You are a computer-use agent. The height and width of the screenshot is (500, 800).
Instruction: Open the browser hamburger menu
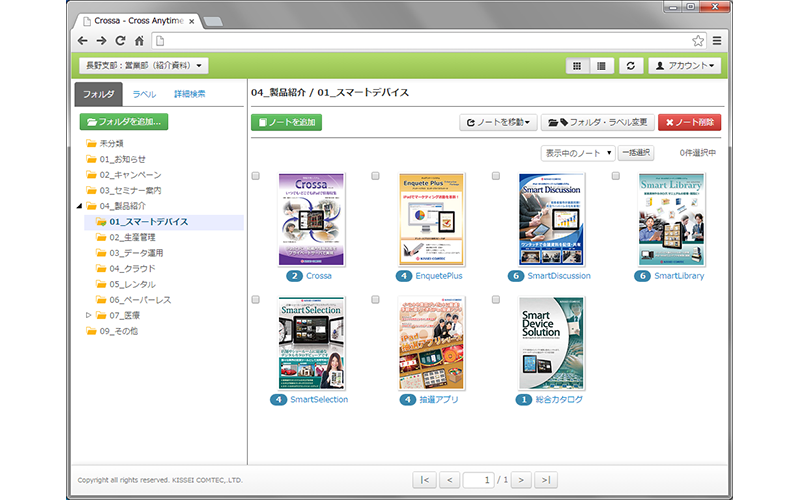pos(717,41)
